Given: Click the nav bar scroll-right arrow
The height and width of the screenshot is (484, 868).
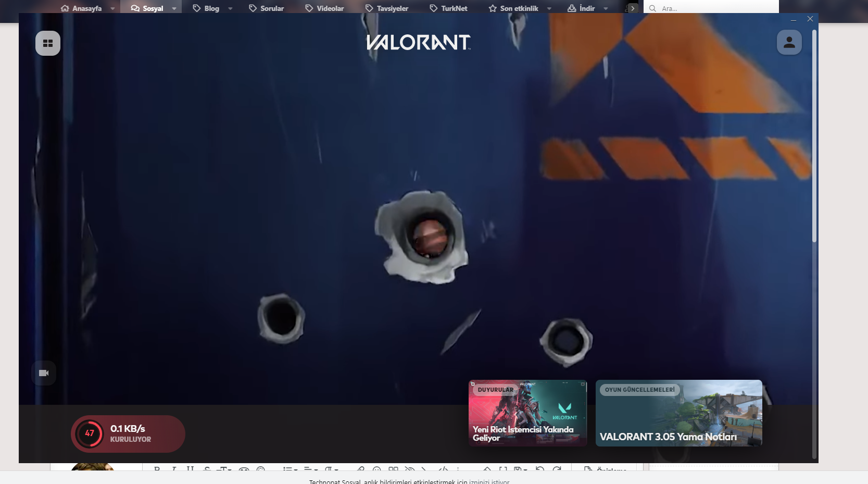Looking at the screenshot, I should click(633, 8).
